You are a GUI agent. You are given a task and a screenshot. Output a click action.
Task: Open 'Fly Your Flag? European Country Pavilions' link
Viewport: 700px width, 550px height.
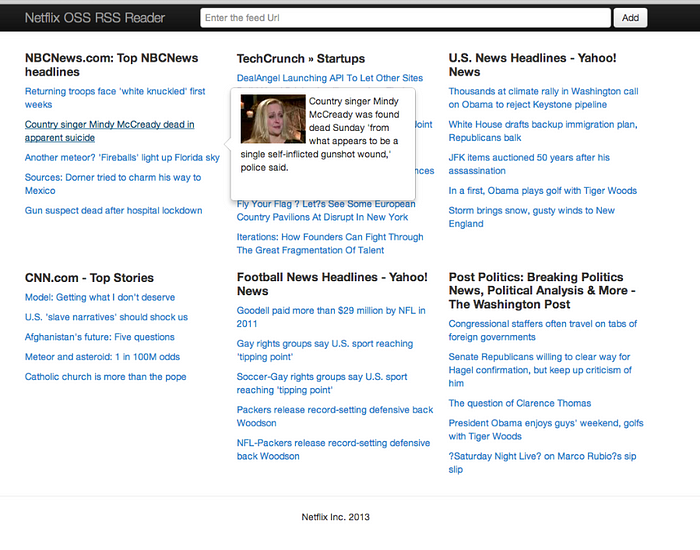click(x=326, y=212)
